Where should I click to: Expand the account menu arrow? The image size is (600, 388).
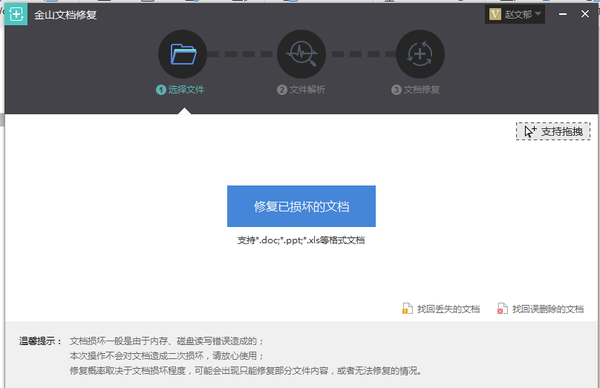pyautogui.click(x=538, y=14)
